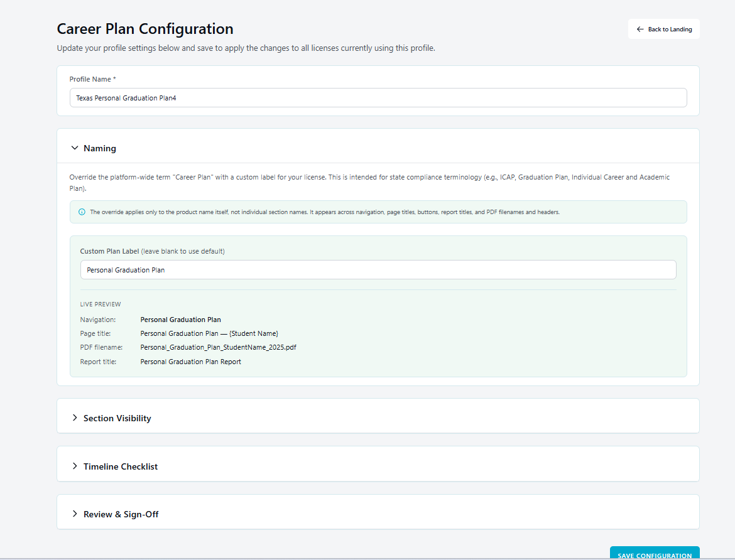The height and width of the screenshot is (560, 735).
Task: Select the page title preview with {Student Name}
Action: pyautogui.click(x=209, y=333)
